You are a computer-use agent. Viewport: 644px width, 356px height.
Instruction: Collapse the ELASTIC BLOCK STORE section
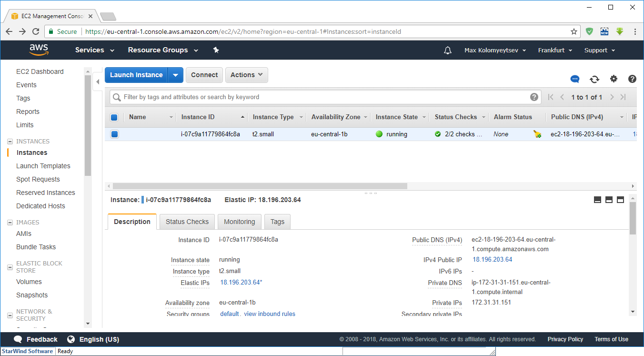[x=10, y=267]
